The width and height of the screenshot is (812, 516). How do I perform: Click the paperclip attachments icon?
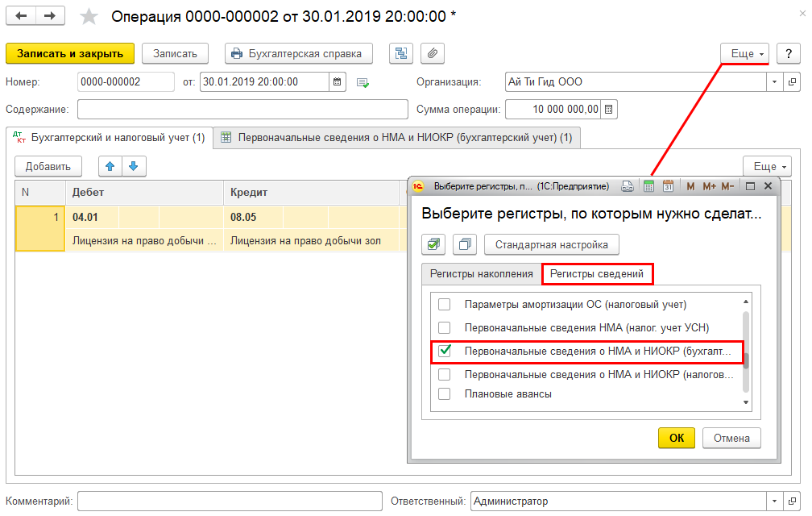coord(433,53)
